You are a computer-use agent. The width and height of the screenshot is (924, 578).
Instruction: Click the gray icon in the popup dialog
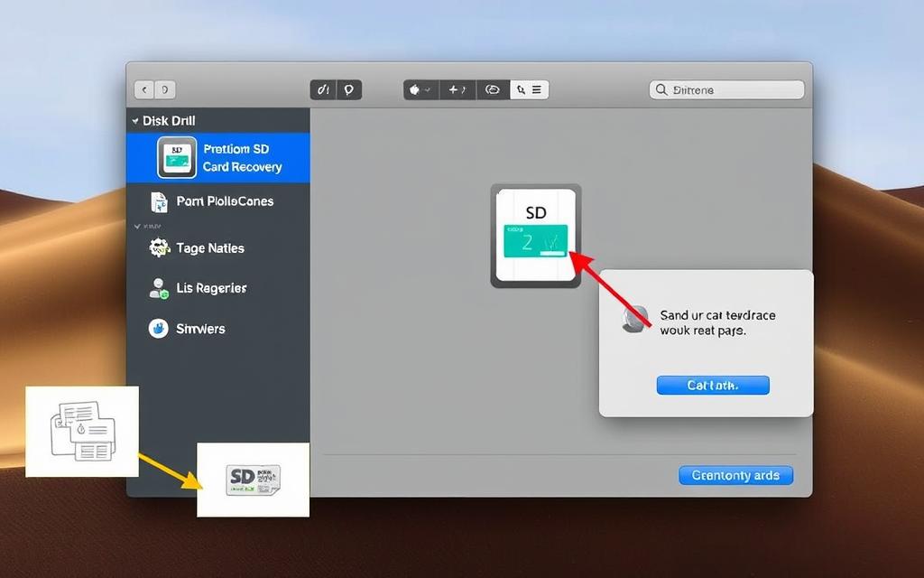pyautogui.click(x=635, y=321)
